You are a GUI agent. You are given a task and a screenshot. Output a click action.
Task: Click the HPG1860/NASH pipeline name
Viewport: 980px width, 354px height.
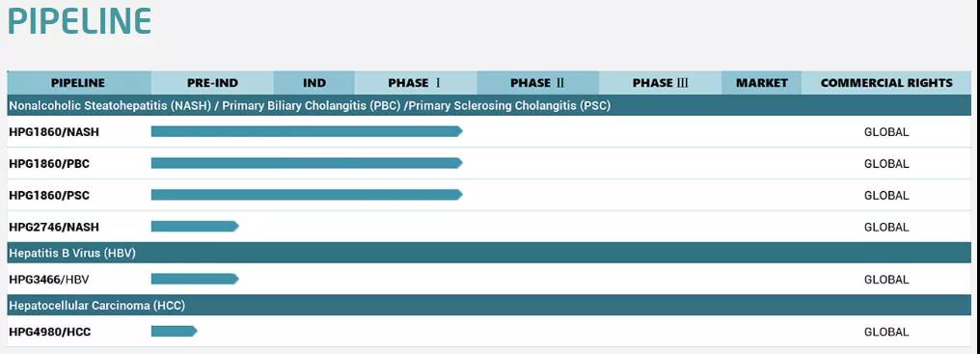coord(54,132)
